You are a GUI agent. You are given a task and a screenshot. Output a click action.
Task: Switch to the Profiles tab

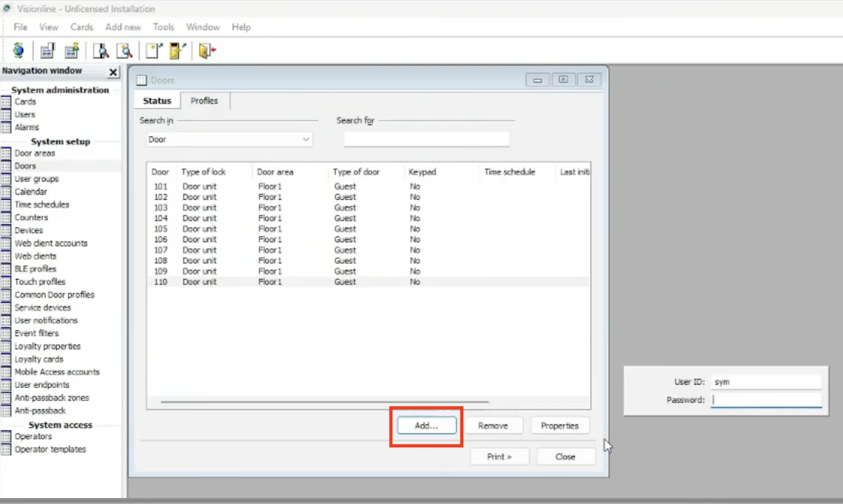[x=204, y=101]
